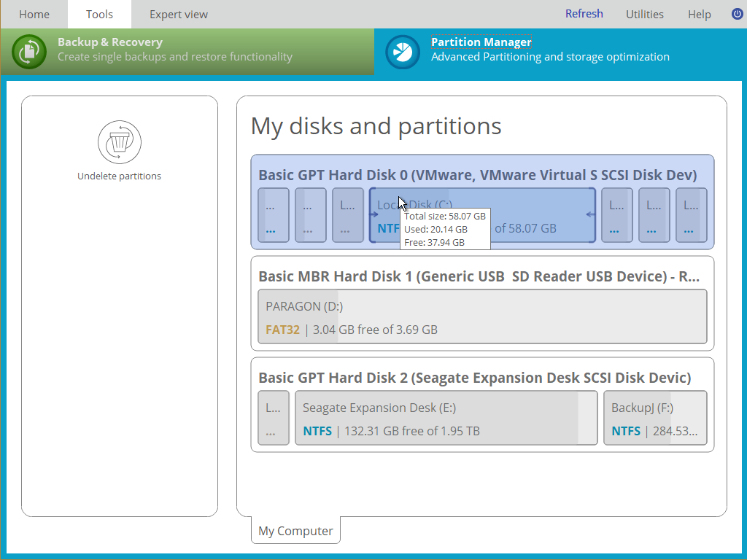Screen dimensions: 747x560
Task: Open the Home tab
Action: click(x=34, y=15)
